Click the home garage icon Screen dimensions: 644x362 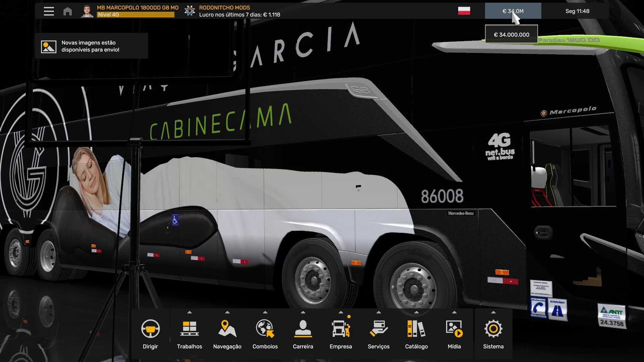point(67,11)
